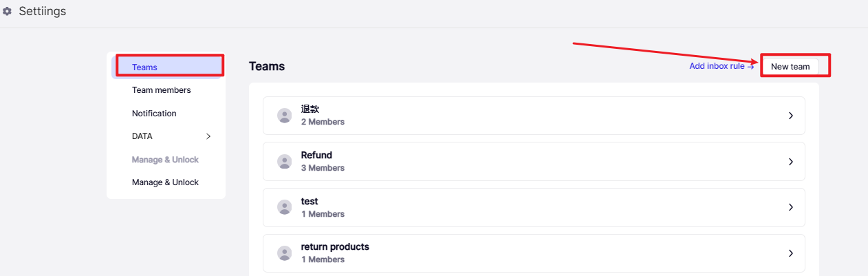Click the New team button
The image size is (868, 276).
790,67
